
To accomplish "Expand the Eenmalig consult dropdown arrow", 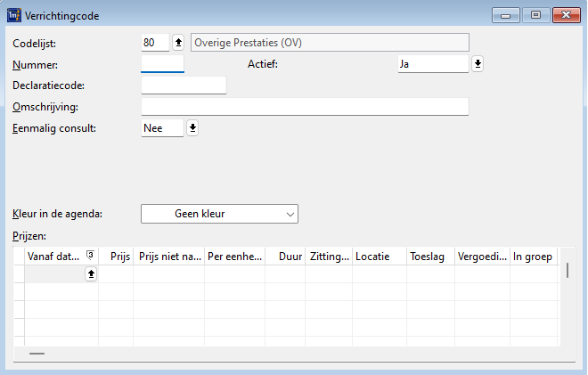I will coord(192,128).
